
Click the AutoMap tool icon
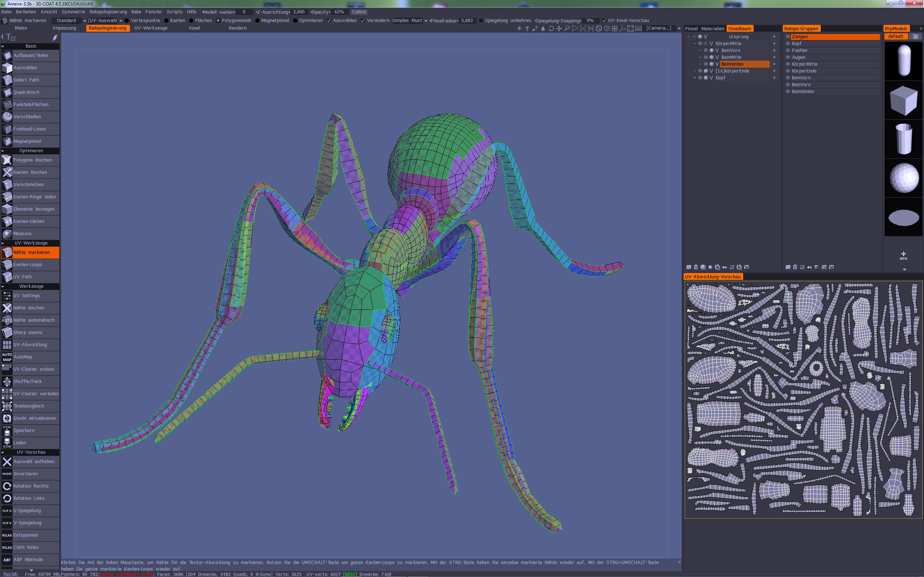[x=7, y=357]
